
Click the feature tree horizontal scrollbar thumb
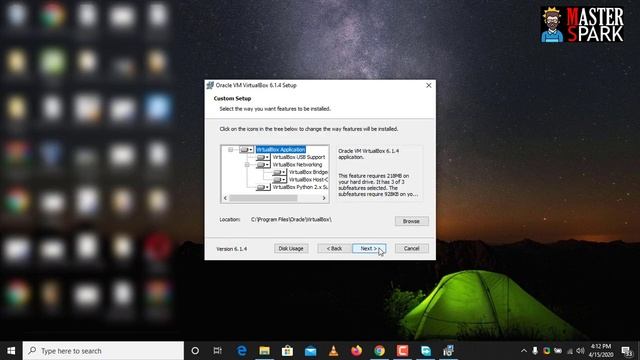click(263, 198)
